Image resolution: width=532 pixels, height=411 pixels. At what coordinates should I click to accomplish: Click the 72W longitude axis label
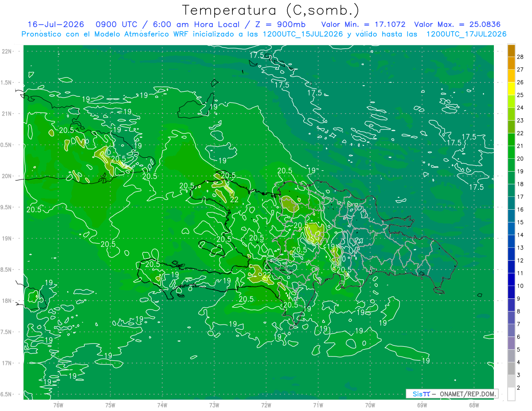tap(266, 405)
